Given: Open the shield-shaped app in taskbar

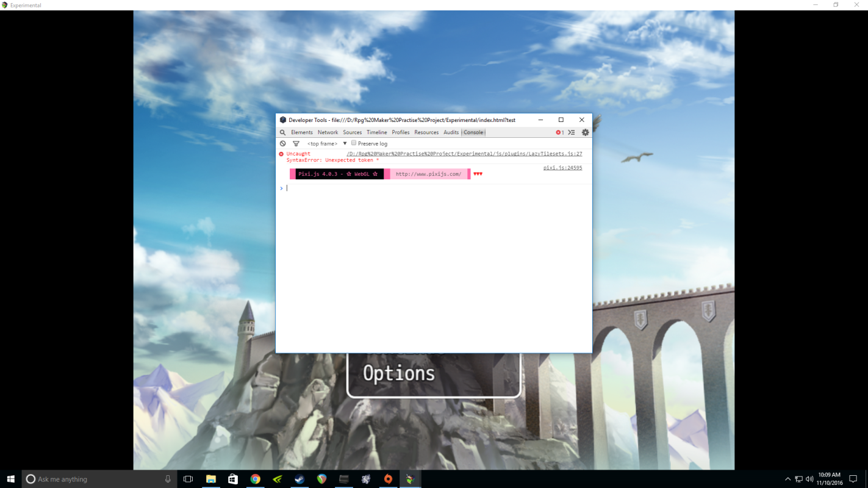Looking at the screenshot, I should [x=321, y=479].
